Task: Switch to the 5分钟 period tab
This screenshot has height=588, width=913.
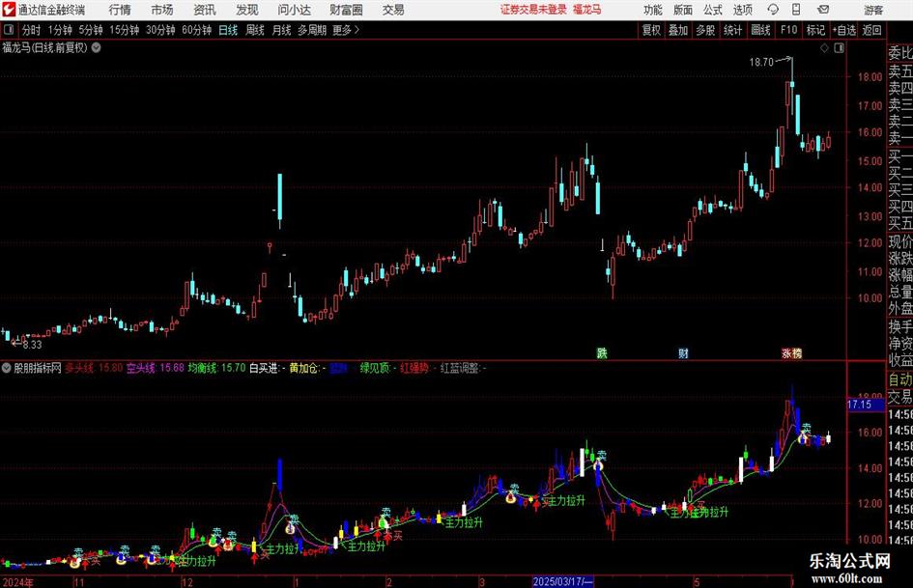Action: point(90,30)
